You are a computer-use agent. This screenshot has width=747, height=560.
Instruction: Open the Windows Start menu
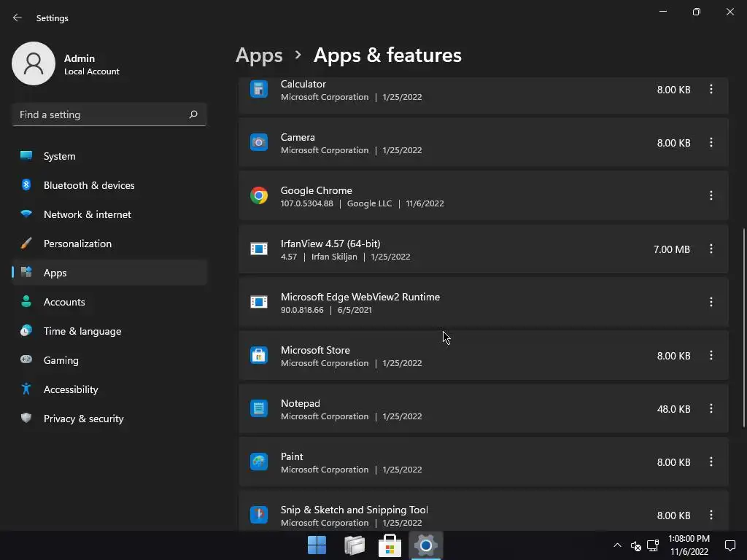(317, 545)
